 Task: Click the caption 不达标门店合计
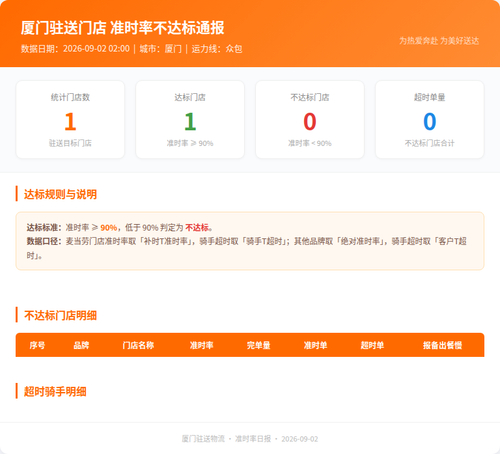430,143
